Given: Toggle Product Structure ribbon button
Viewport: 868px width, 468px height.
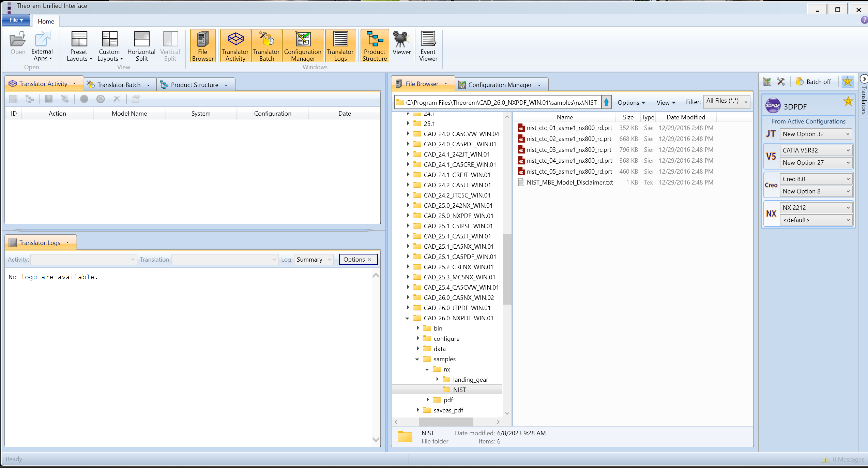Looking at the screenshot, I should 375,46.
